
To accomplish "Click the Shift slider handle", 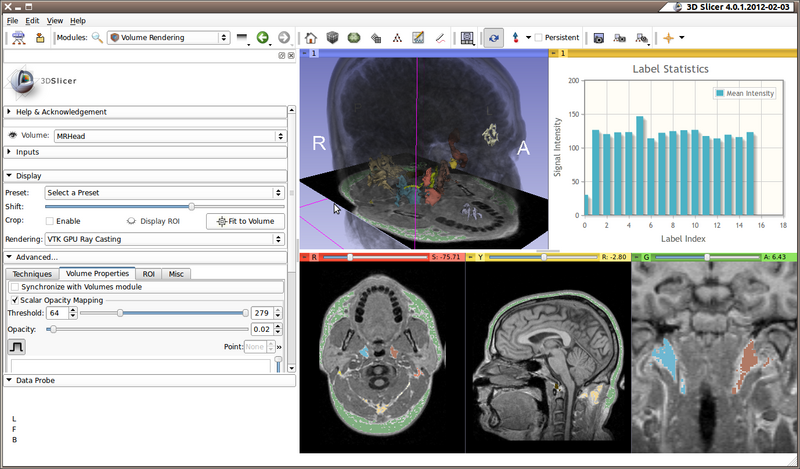I will (x=191, y=207).
